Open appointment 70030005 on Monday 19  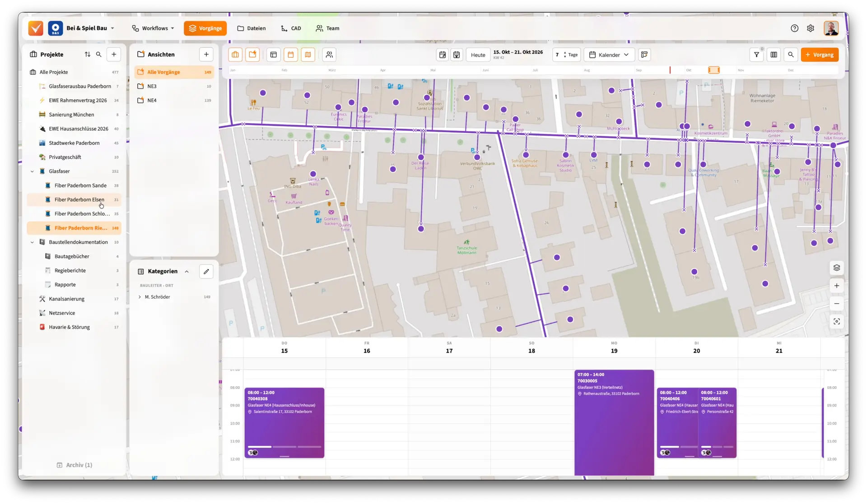pos(614,423)
